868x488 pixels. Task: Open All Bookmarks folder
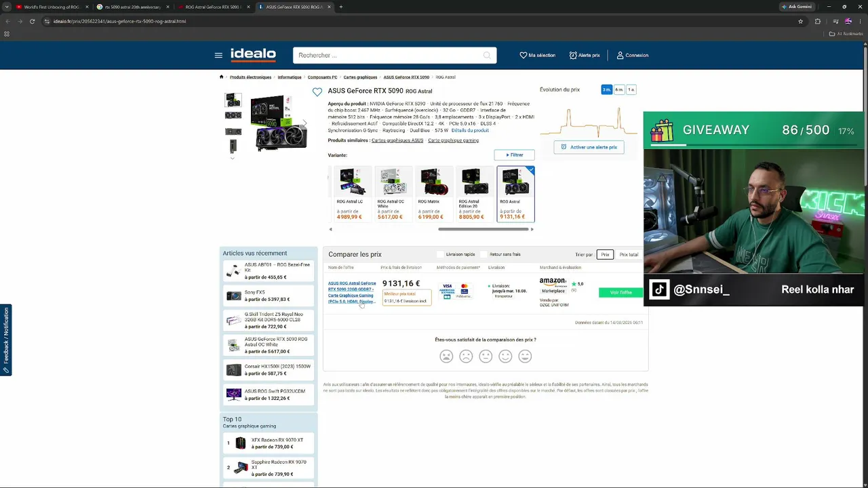[846, 34]
